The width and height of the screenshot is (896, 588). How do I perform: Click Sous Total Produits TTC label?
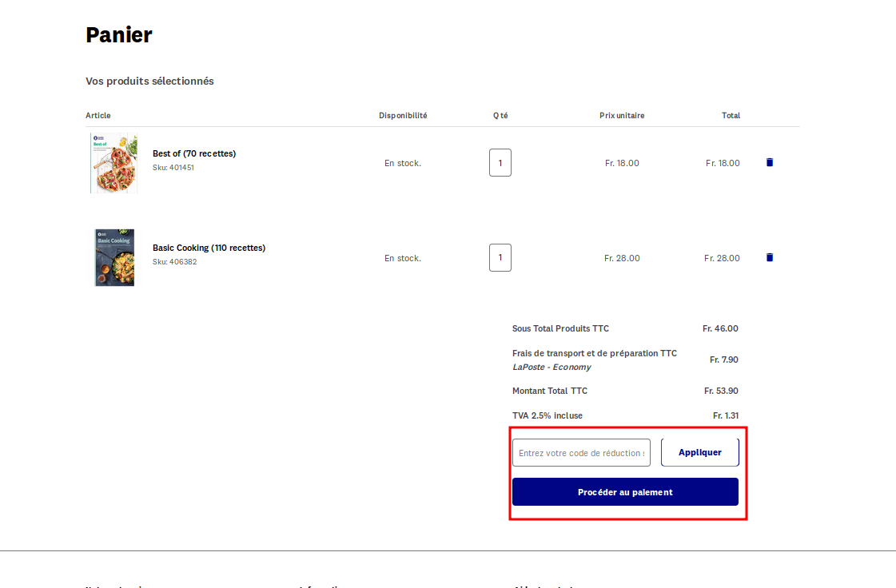coord(560,328)
